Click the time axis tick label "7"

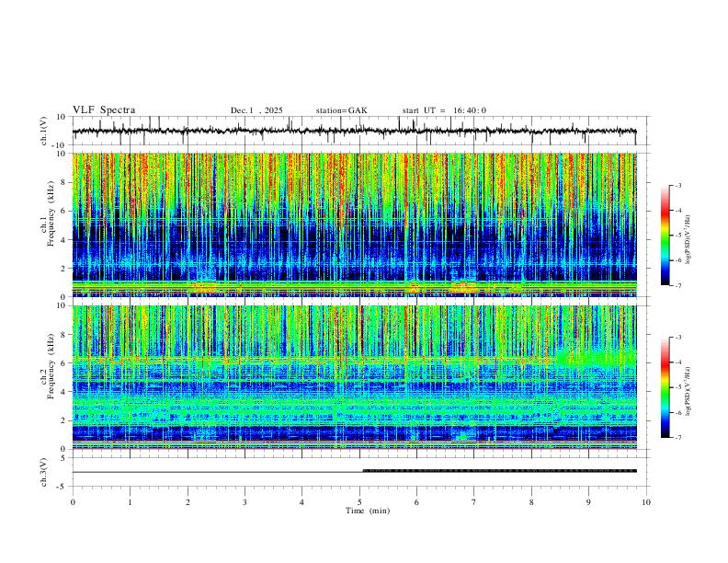tap(474, 502)
